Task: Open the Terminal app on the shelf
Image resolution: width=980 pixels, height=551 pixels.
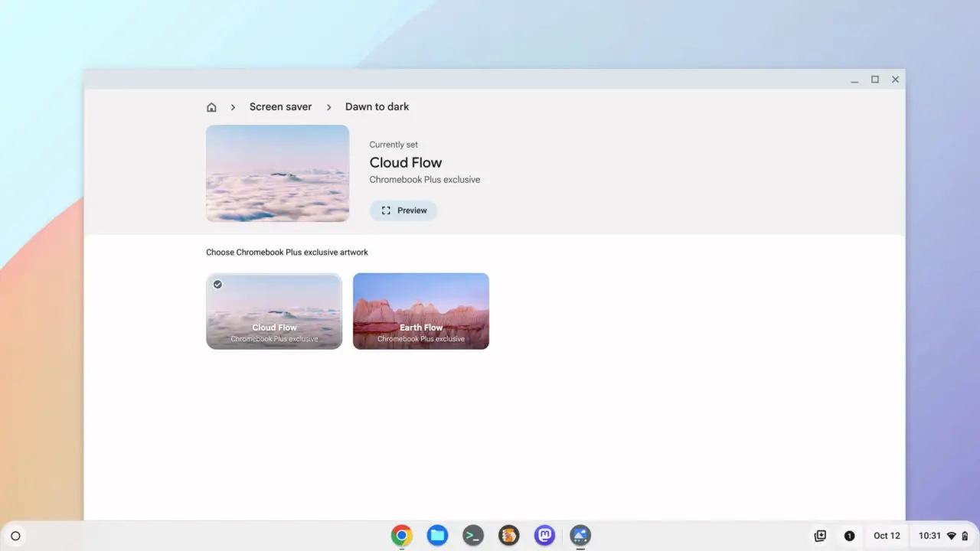Action: point(473,535)
